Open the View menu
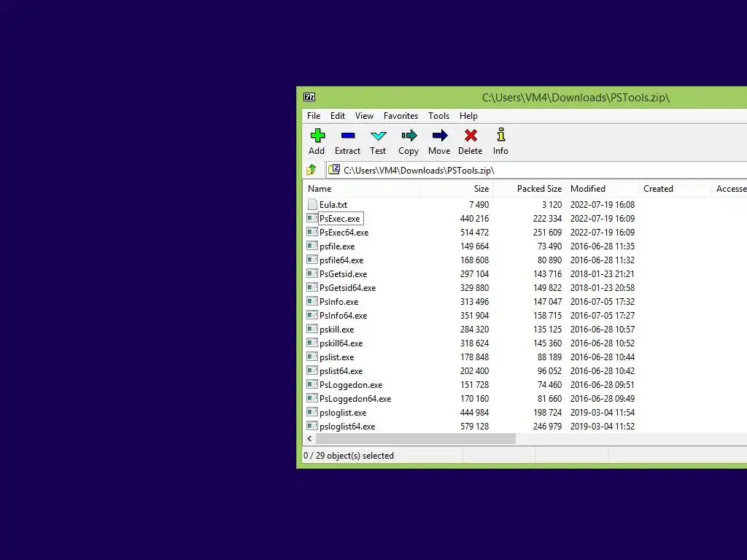The height and width of the screenshot is (560, 747). click(364, 116)
